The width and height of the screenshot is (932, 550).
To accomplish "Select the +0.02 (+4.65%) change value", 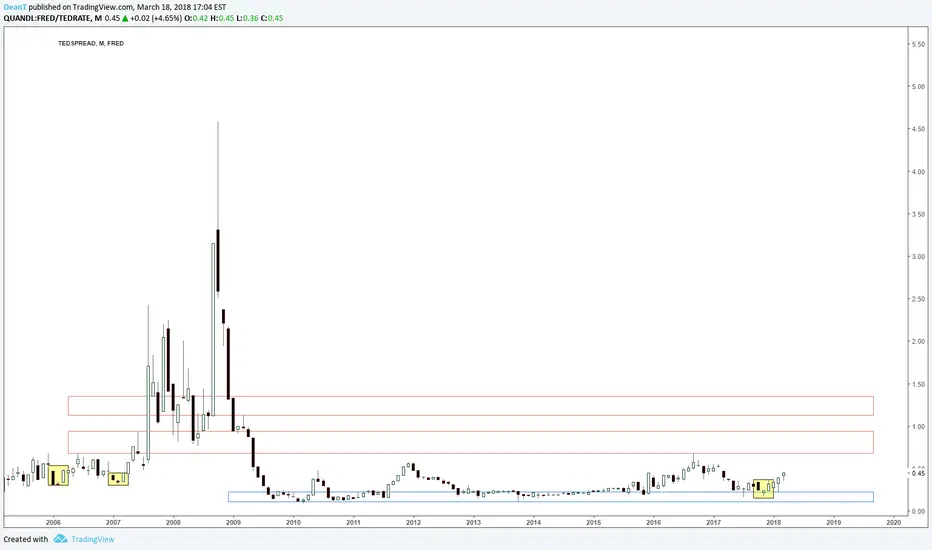I will (156, 18).
